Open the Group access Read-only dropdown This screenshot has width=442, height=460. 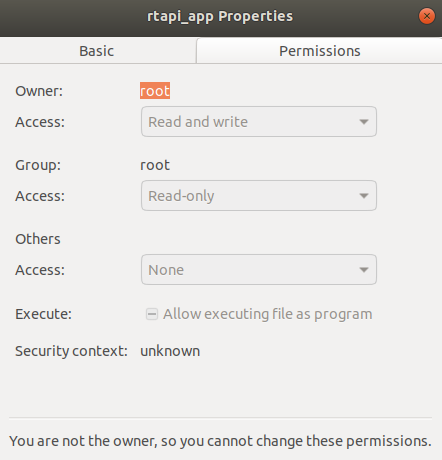pyautogui.click(x=259, y=196)
